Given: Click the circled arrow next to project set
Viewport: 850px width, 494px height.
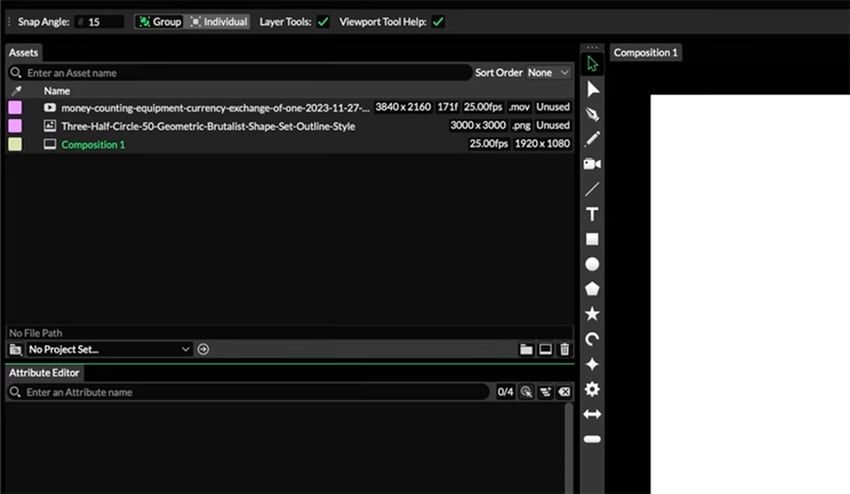Looking at the screenshot, I should [203, 349].
